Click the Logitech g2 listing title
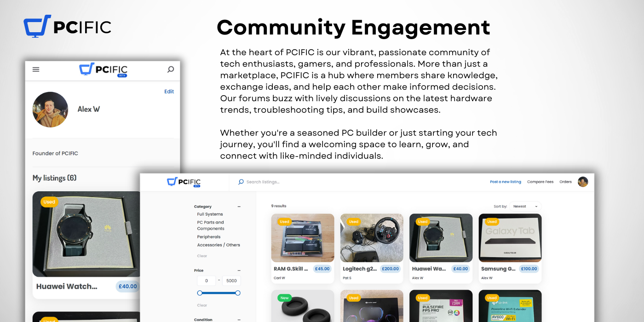This screenshot has width=644, height=322. [360, 269]
